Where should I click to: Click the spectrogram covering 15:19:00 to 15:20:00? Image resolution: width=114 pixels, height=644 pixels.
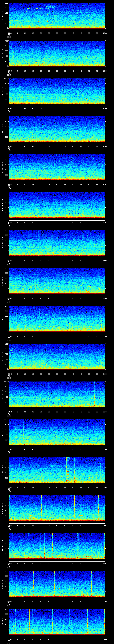pyautogui.click(x=57, y=205)
